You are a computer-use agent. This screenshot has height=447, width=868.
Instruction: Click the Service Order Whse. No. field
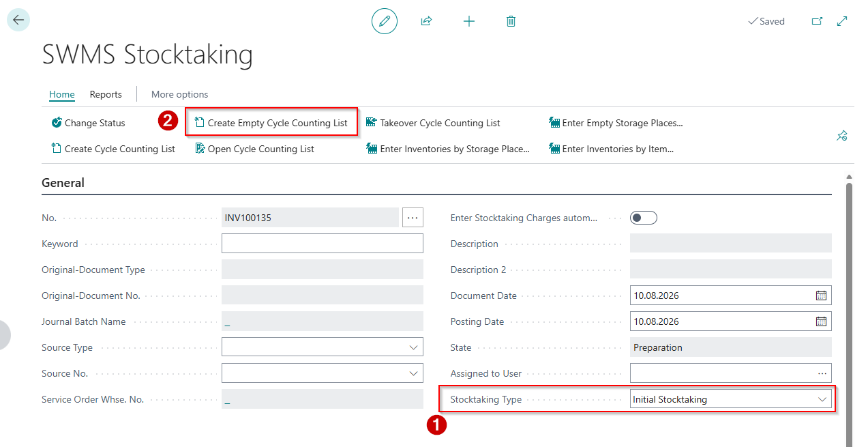click(x=323, y=399)
